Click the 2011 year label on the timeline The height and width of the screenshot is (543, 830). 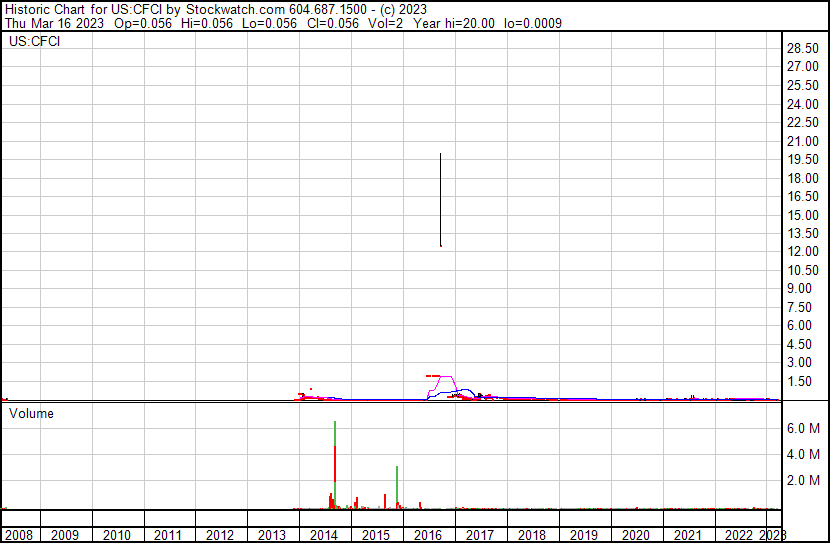click(x=168, y=535)
